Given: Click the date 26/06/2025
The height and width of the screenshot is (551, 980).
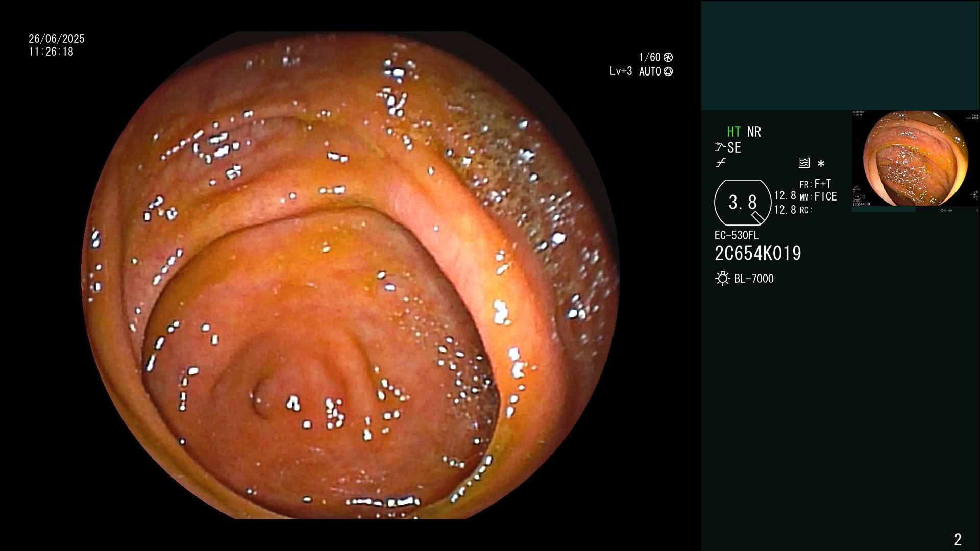Looking at the screenshot, I should (x=57, y=39).
